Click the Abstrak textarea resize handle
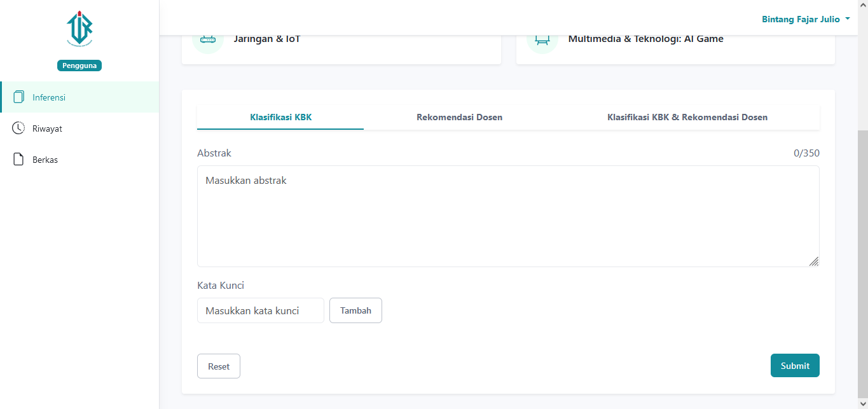The height and width of the screenshot is (409, 868). [x=814, y=261]
